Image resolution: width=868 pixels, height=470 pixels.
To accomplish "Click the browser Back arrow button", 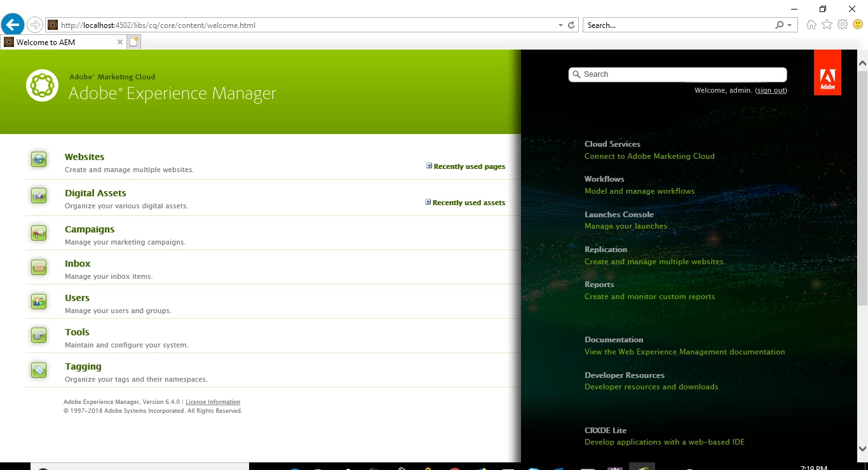I will pos(13,25).
